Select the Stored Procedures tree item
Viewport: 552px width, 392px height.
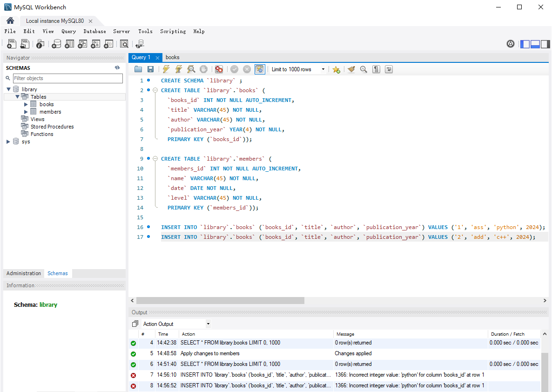pyautogui.click(x=52, y=127)
